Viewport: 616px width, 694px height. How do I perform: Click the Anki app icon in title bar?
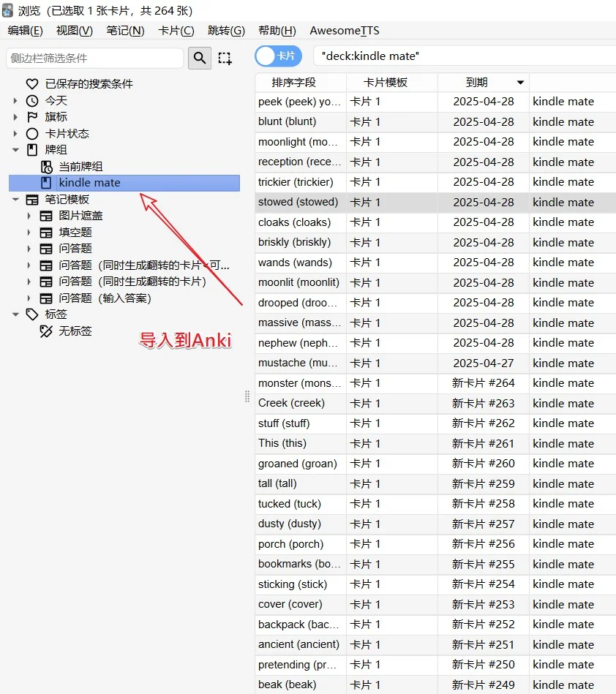[x=7, y=10]
